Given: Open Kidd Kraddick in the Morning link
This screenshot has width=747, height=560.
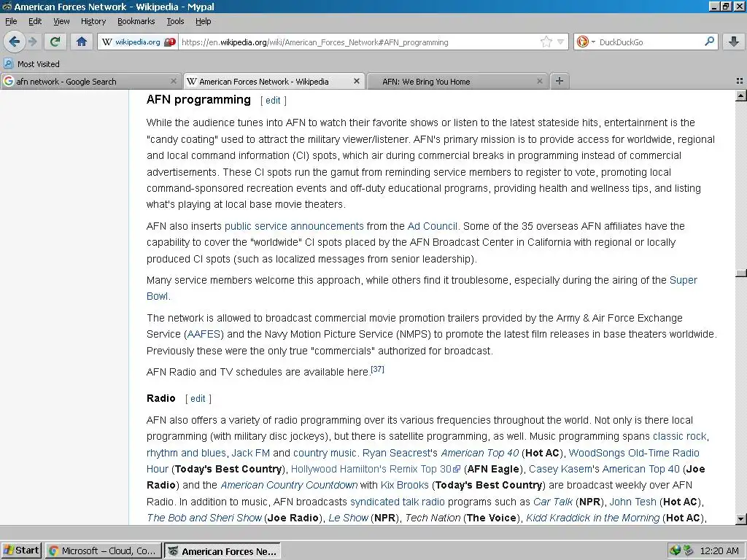Looking at the screenshot, I should tap(592, 518).
